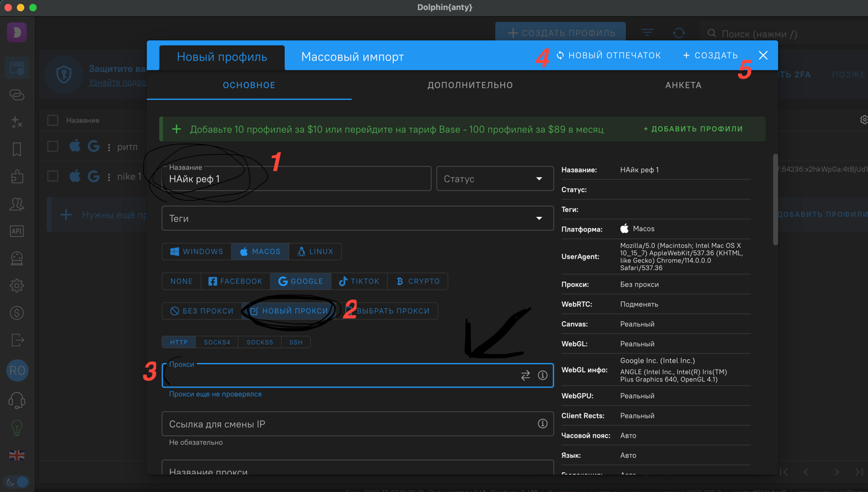Choose the Google profile type
Screen dimensions: 868x492
(x=301, y=281)
